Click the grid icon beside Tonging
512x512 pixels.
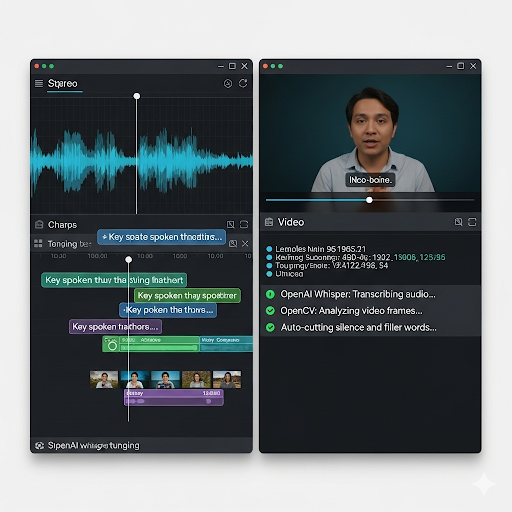click(x=38, y=243)
